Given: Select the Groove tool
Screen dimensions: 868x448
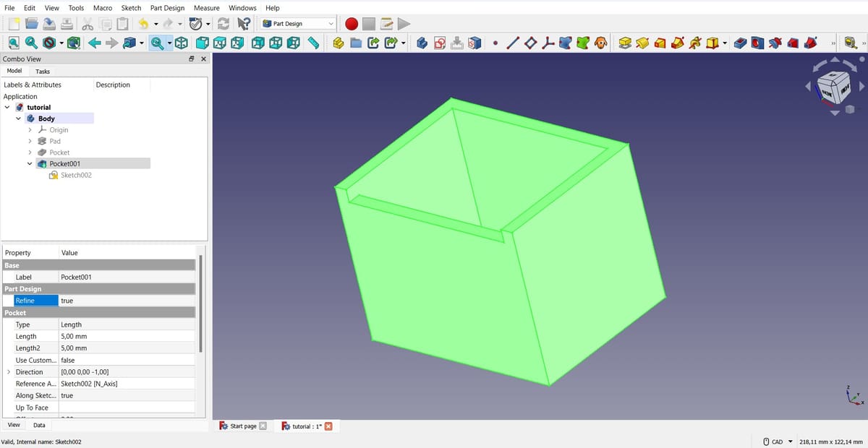Looking at the screenshot, I should [775, 43].
